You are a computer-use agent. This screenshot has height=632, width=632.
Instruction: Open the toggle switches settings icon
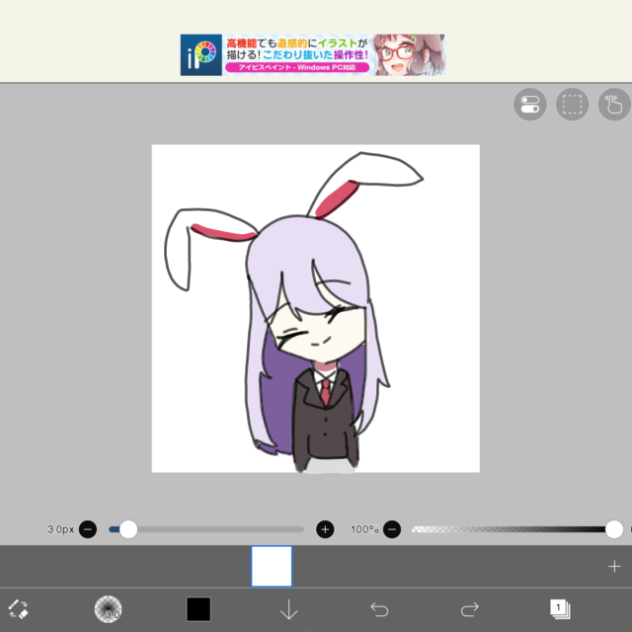tap(530, 104)
